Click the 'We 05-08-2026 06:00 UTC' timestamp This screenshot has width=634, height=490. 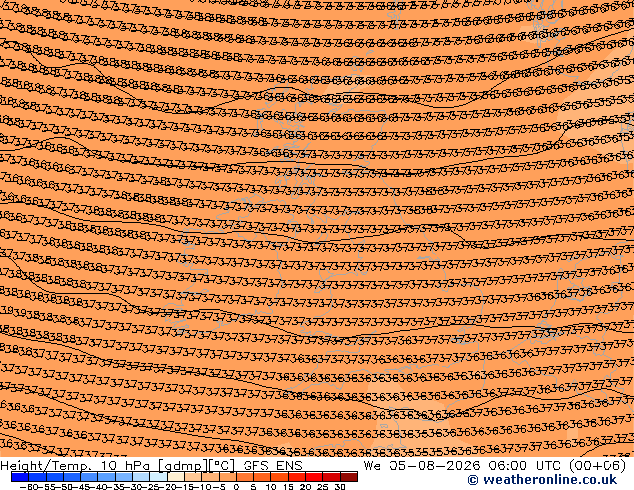(x=463, y=466)
